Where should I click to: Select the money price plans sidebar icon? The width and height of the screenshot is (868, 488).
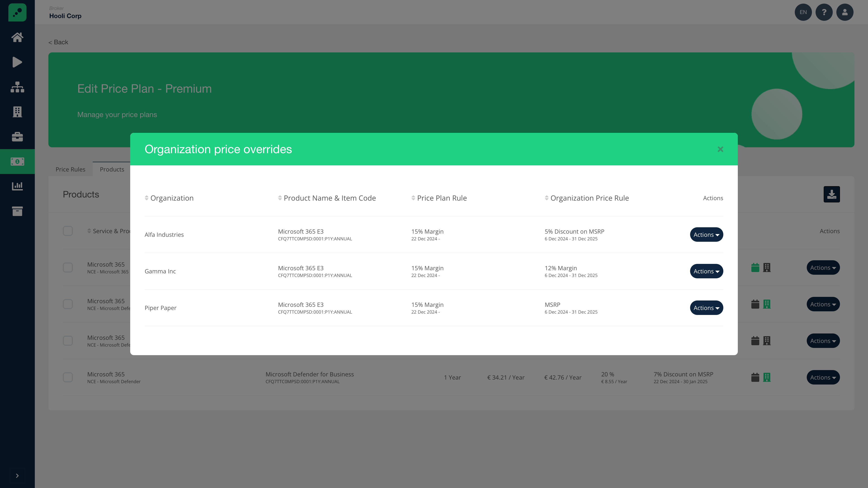[x=17, y=161]
